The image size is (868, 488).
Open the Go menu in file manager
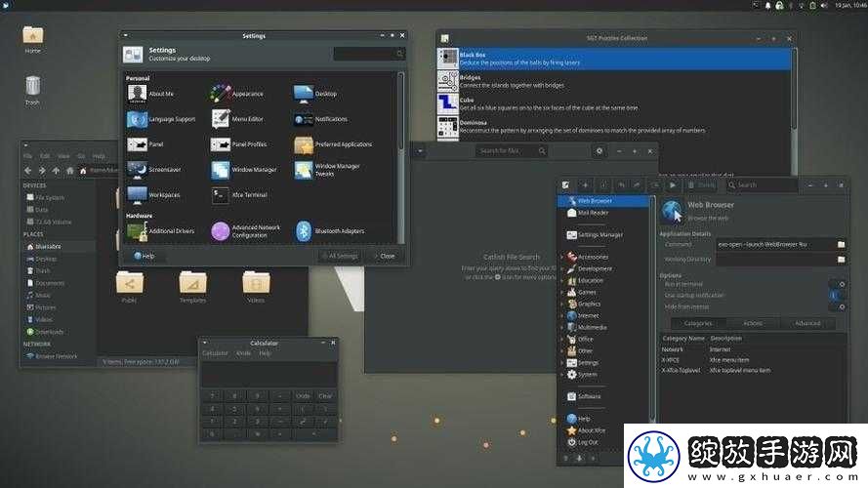click(x=81, y=156)
